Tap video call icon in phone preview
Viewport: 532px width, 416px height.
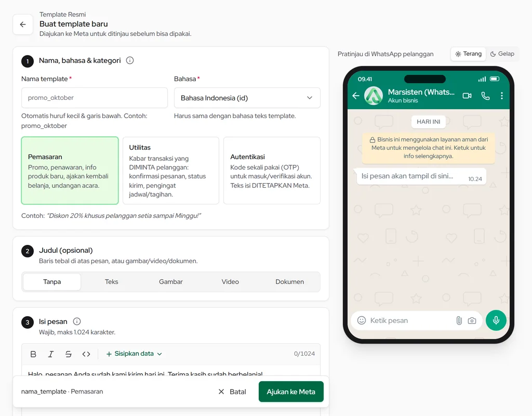(x=467, y=96)
